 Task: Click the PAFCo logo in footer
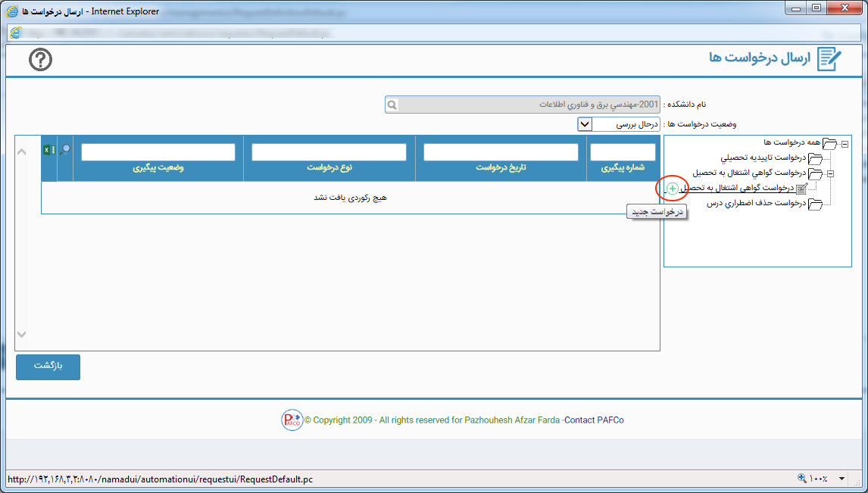(x=292, y=420)
